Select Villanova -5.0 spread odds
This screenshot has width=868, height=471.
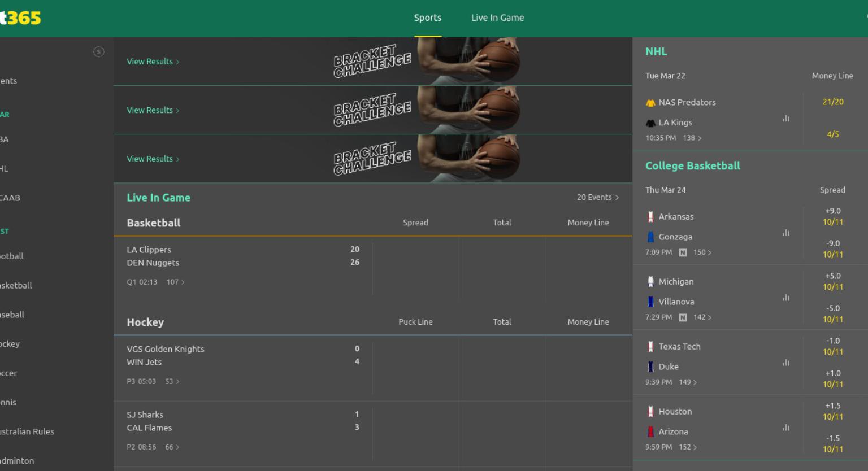pos(833,313)
